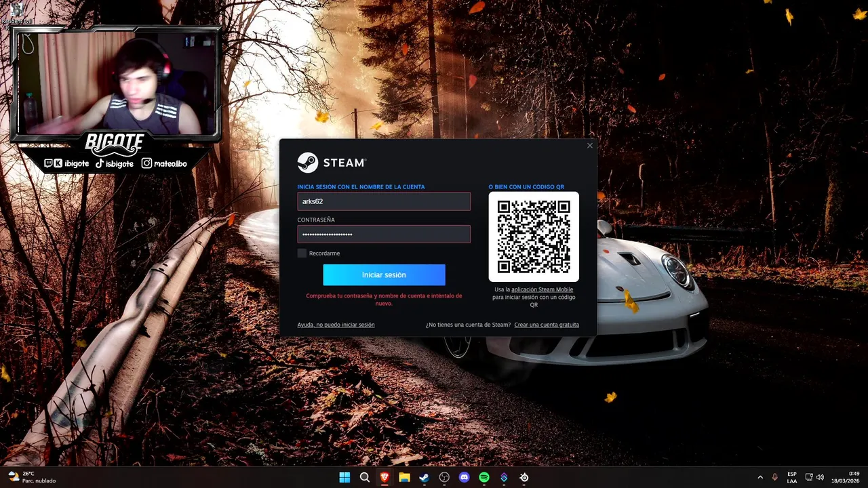Viewport: 868px width, 488px height.
Task: Open the volume speaker tray icon
Action: click(820, 477)
